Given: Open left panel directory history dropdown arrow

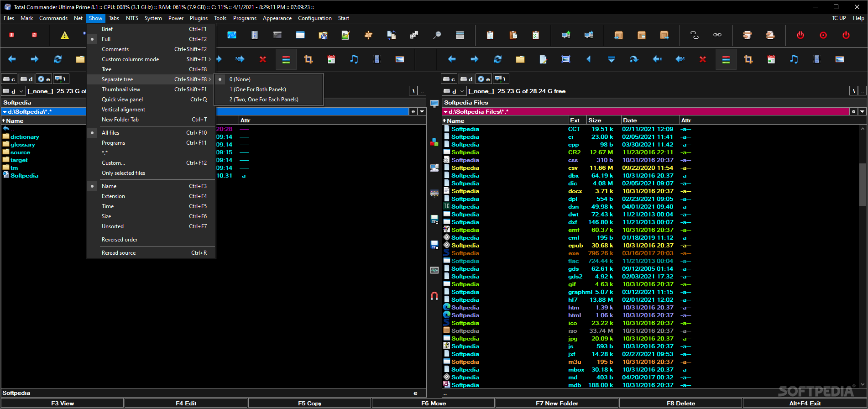Looking at the screenshot, I should 422,111.
